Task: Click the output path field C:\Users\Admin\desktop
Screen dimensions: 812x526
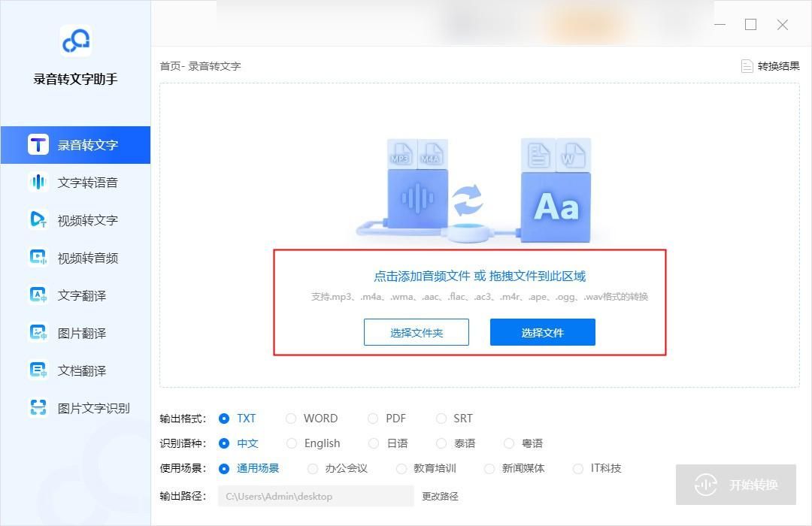Action: click(x=315, y=496)
